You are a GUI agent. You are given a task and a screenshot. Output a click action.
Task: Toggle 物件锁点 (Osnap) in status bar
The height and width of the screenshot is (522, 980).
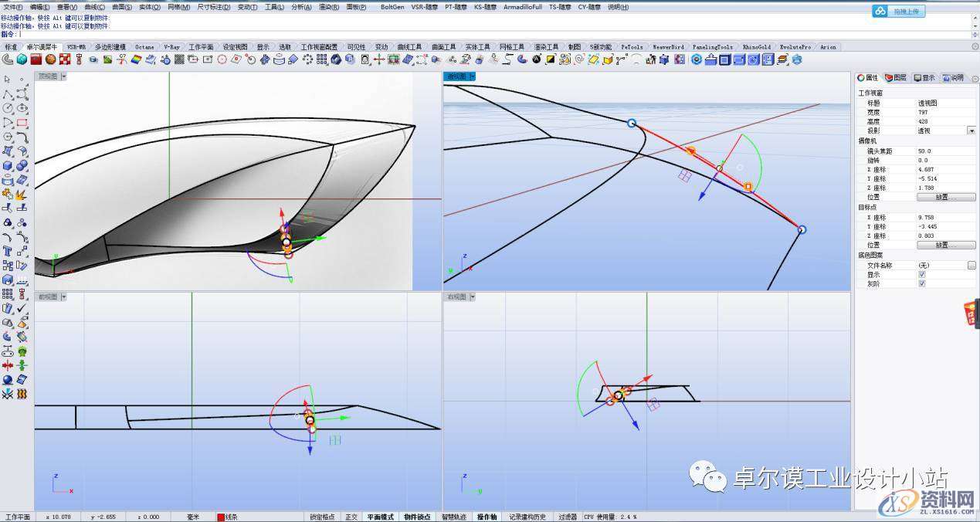418,517
